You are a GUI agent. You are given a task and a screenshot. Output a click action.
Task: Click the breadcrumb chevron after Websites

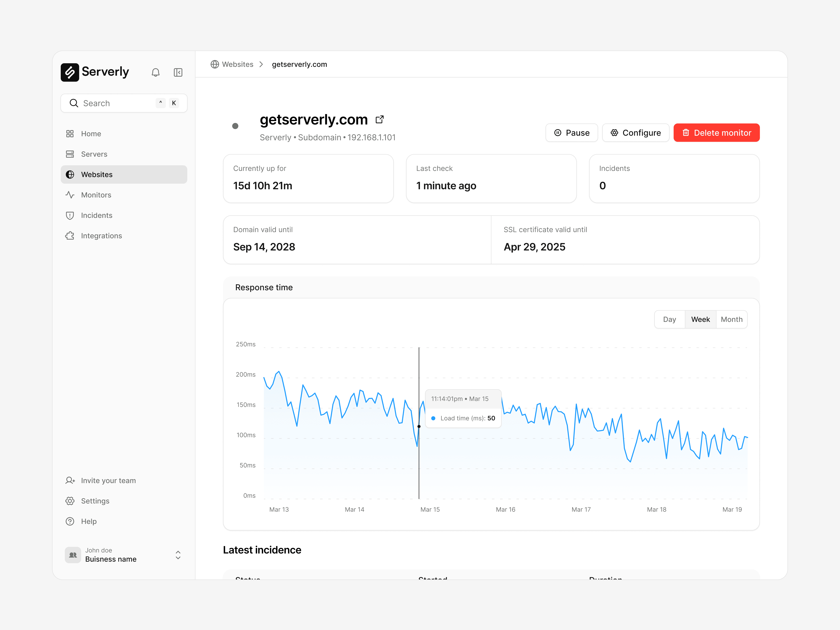pos(261,64)
